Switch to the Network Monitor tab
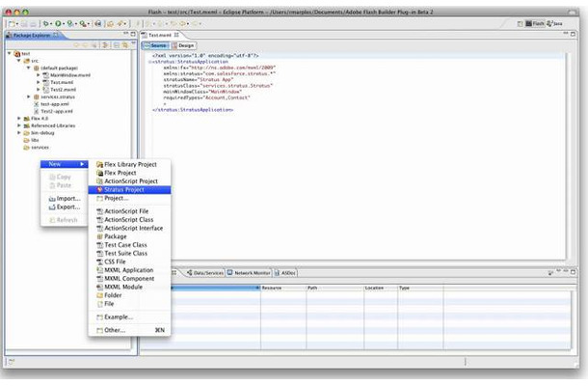The width and height of the screenshot is (588, 386). (249, 273)
